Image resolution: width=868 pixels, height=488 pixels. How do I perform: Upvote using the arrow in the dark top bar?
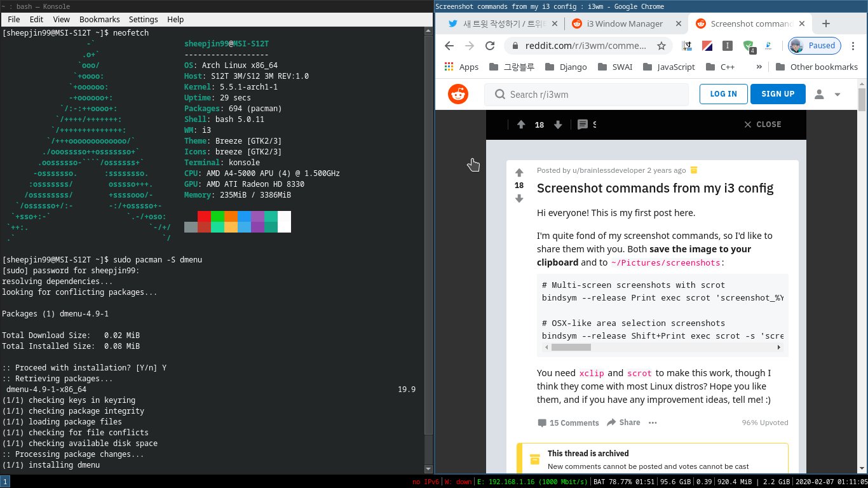pos(521,125)
